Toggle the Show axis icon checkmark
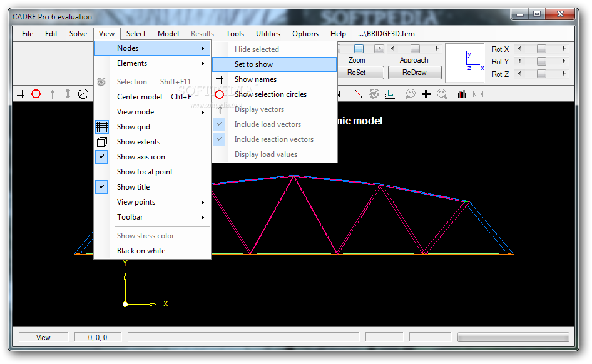 (101, 157)
